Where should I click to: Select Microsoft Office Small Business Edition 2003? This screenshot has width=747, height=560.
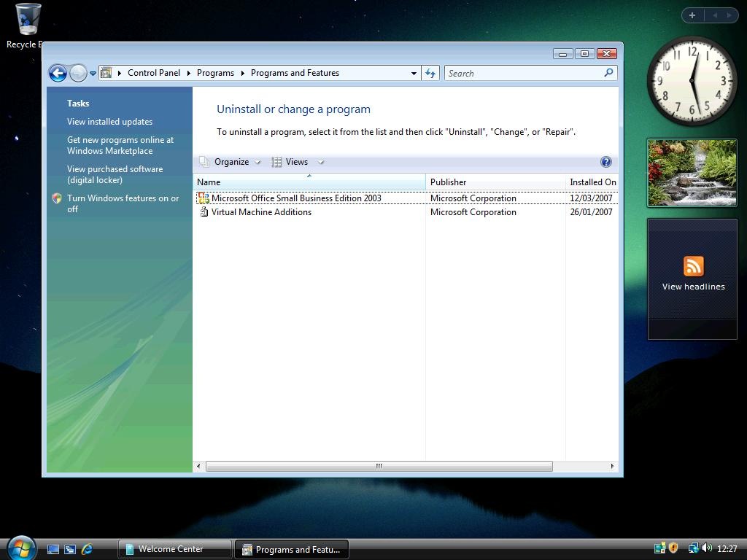coord(296,198)
